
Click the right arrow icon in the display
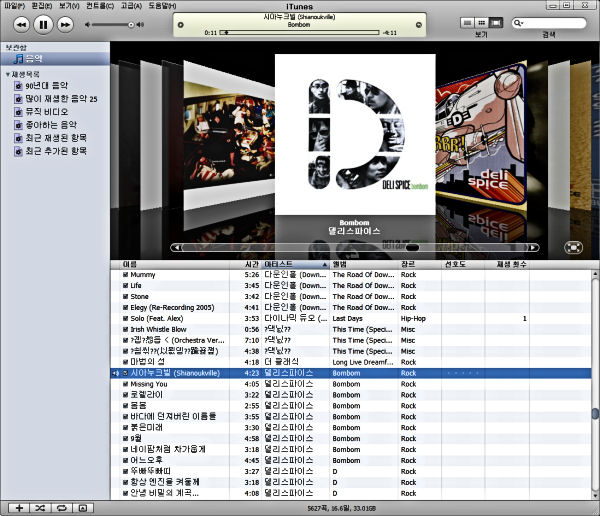[419, 25]
